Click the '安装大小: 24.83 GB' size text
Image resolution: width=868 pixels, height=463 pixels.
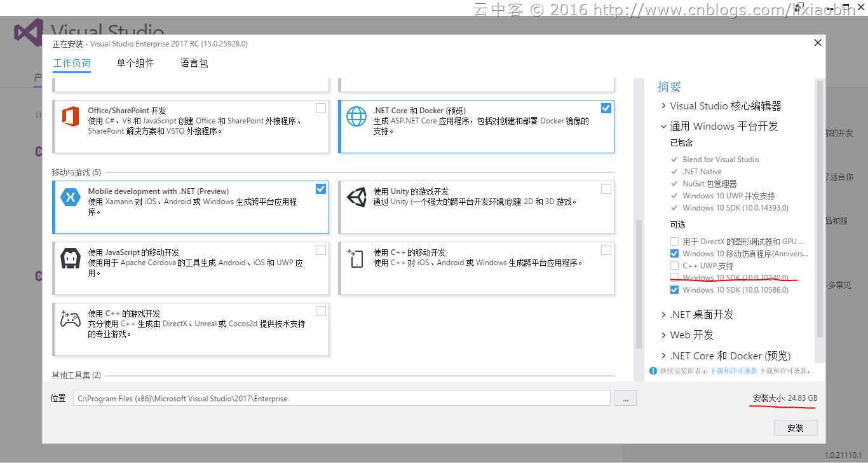(x=785, y=398)
